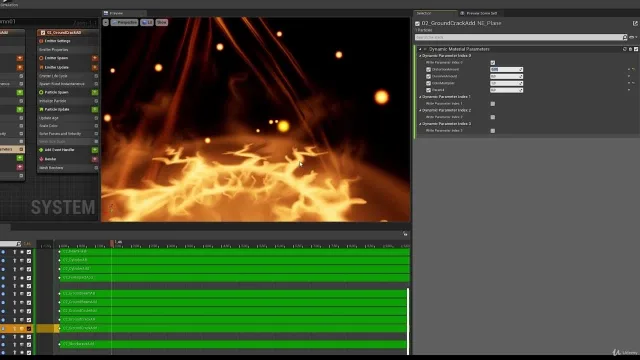Collapse the Dynamic Material Parameters section
The height and width of the screenshot is (360, 640).
(x=420, y=49)
